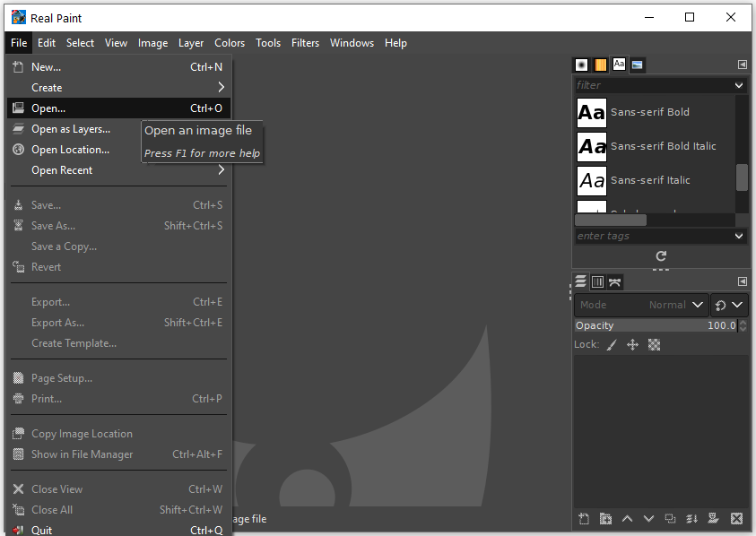Switch to the Brushes tab icon
The width and height of the screenshot is (756, 536).
tap(581, 65)
